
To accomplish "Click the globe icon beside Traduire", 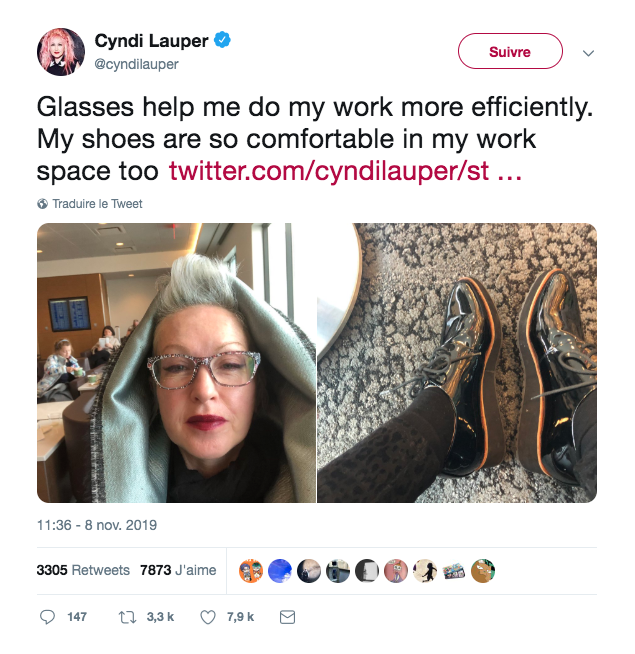I will pyautogui.click(x=43, y=204).
